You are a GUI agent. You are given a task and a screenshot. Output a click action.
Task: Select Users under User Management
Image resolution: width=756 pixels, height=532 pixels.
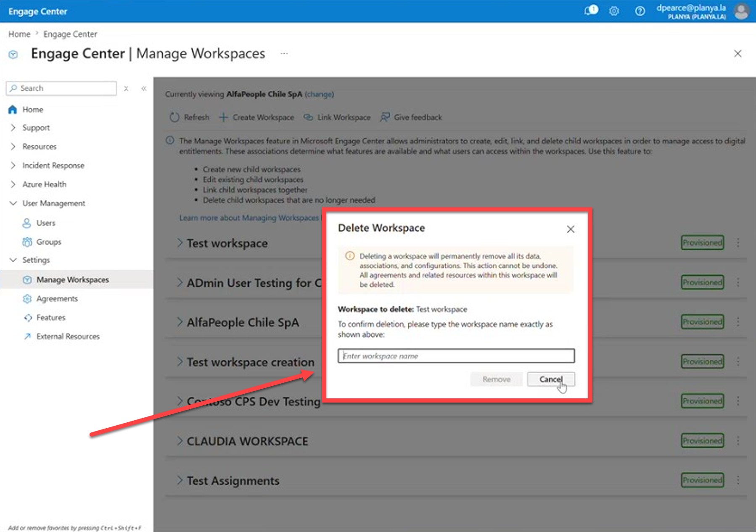point(46,223)
